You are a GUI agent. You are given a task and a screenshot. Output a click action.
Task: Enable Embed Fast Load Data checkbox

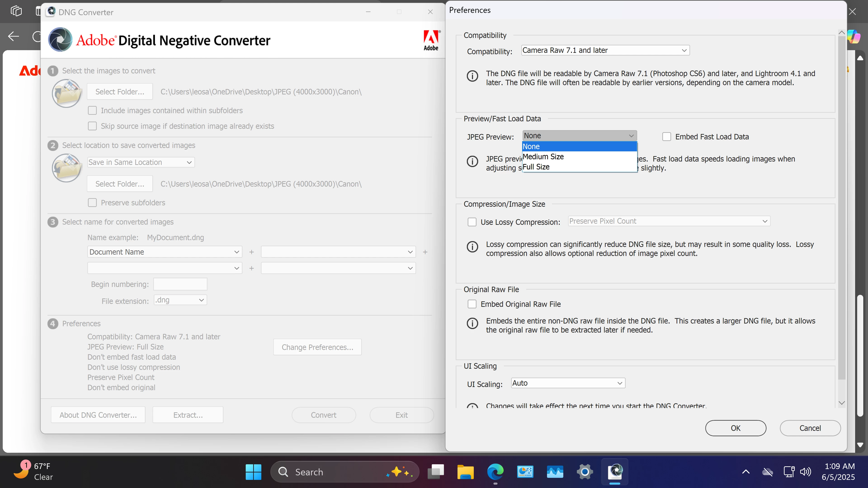pos(667,137)
